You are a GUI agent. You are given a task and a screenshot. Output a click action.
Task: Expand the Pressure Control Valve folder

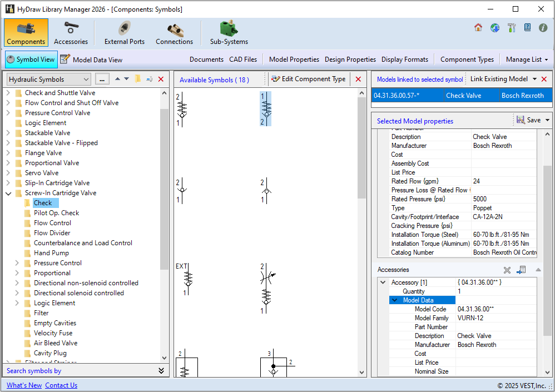click(8, 113)
